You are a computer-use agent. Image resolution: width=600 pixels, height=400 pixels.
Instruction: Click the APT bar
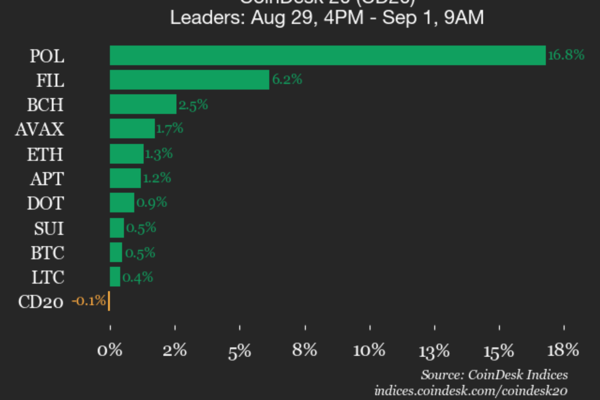125,178
